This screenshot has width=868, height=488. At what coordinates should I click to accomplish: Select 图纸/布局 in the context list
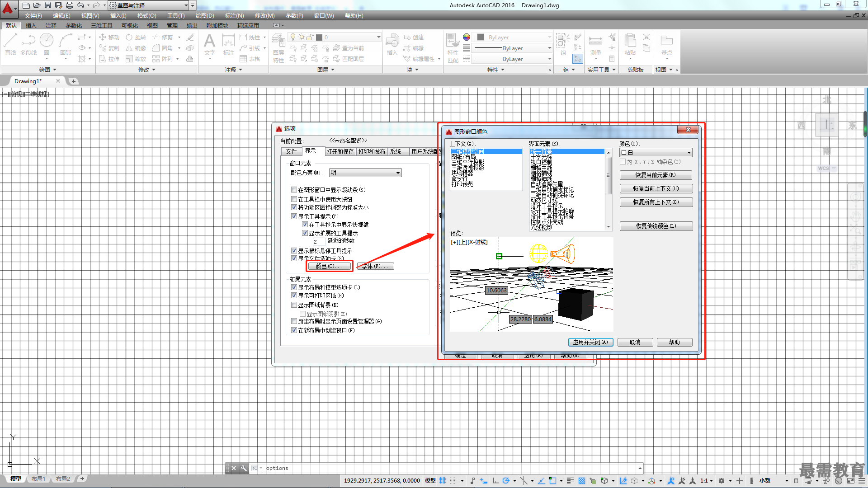tap(463, 157)
